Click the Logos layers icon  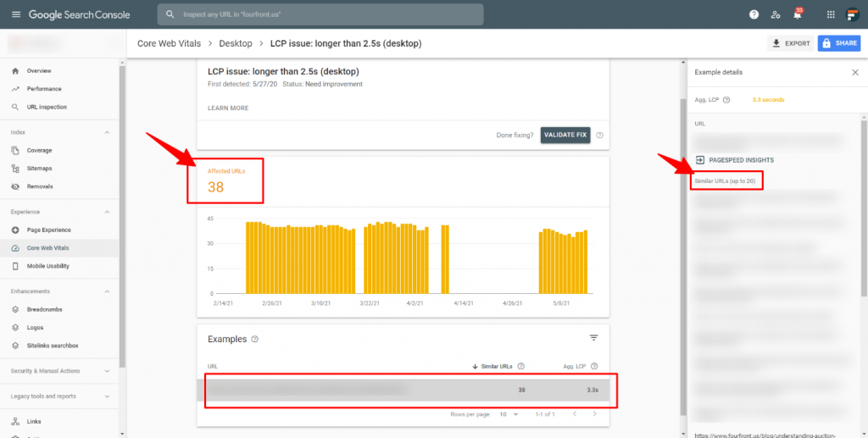click(15, 327)
